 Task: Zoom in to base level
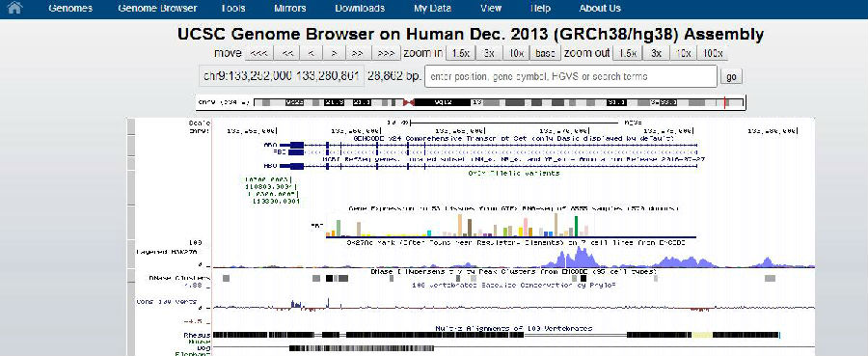coord(545,53)
